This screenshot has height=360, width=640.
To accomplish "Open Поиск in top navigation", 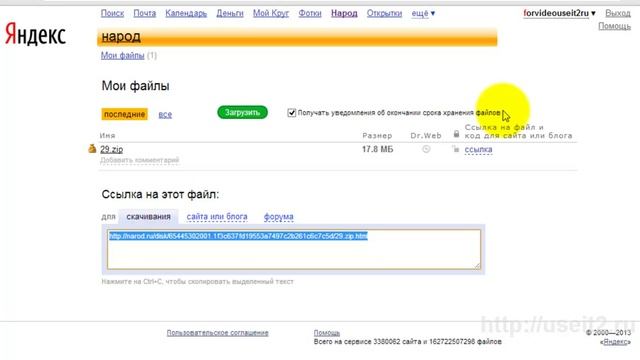I will (x=112, y=13).
